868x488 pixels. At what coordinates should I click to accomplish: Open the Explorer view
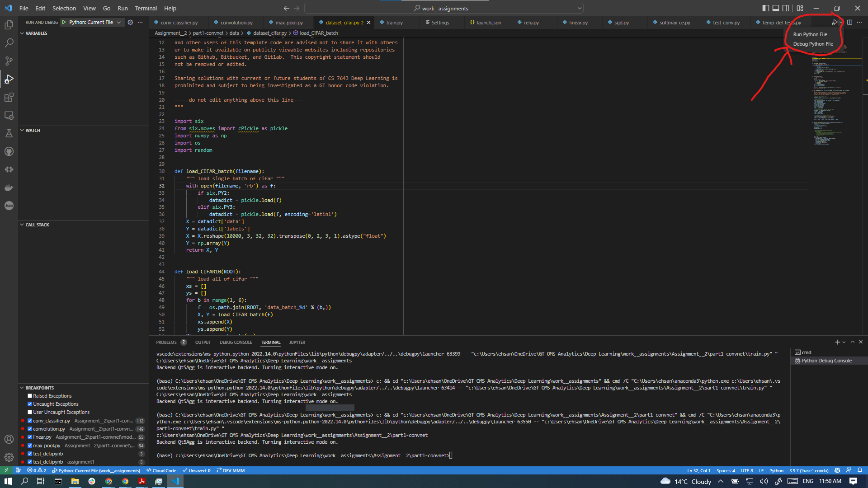point(9,25)
